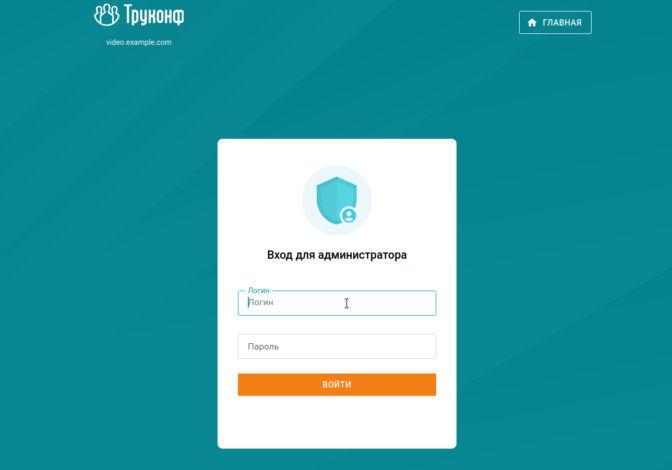Go to the ГЛАВНАЯ main page
The height and width of the screenshot is (470, 672).
(x=555, y=23)
